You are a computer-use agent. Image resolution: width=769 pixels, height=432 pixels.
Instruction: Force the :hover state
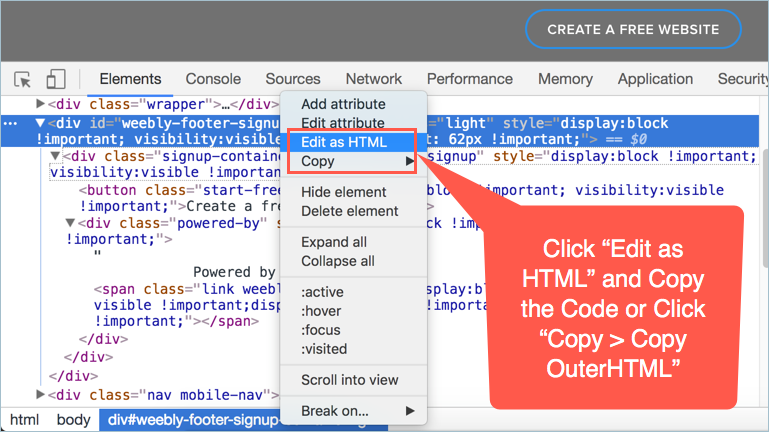(321, 311)
